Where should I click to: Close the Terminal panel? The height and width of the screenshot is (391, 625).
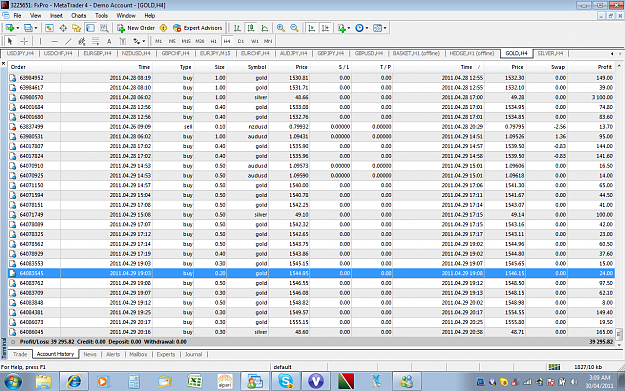click(x=3, y=64)
